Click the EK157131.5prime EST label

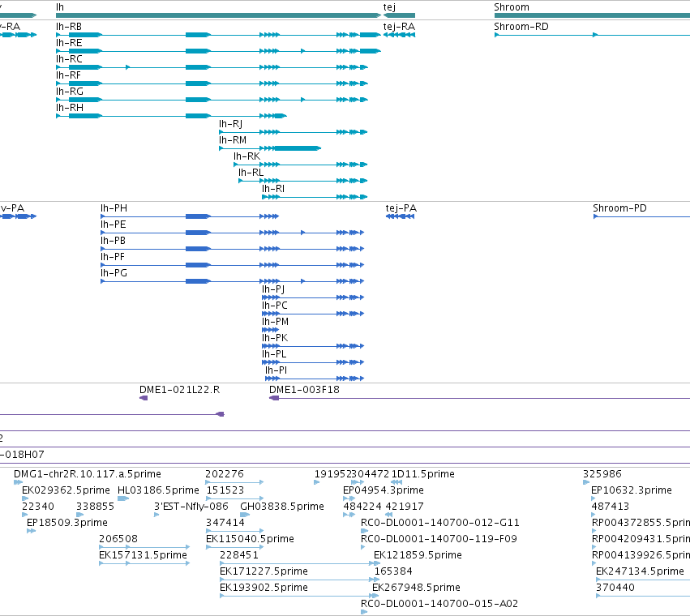(x=143, y=556)
